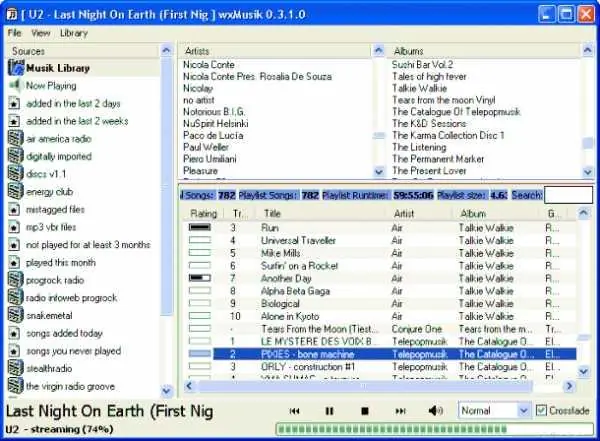Select the Now Playing source
The image size is (600, 441).
(x=42, y=86)
